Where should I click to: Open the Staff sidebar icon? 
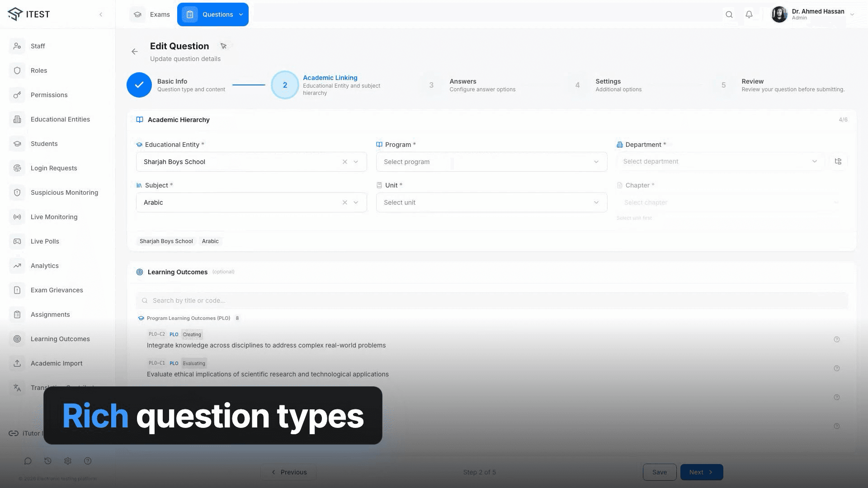point(17,46)
